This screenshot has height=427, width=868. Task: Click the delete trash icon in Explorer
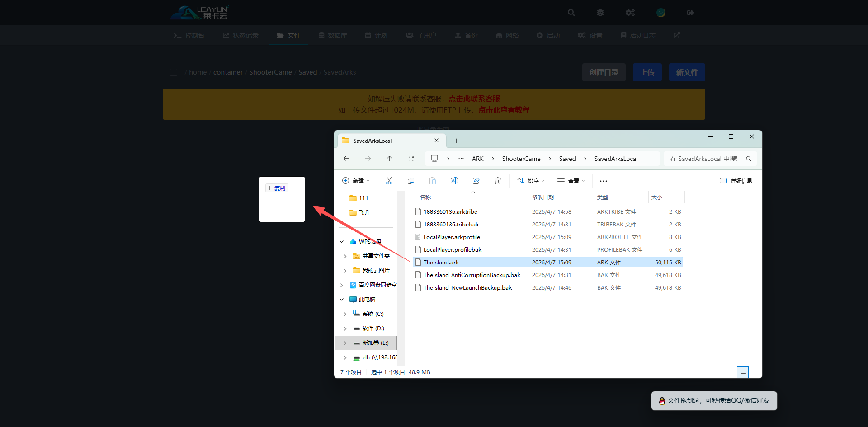point(497,181)
